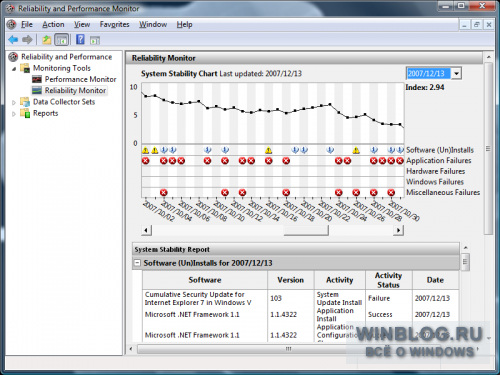The height and width of the screenshot is (375, 500).
Task: Collapse the Software (Un)Installs for 2007/12/13 section
Action: point(137,263)
